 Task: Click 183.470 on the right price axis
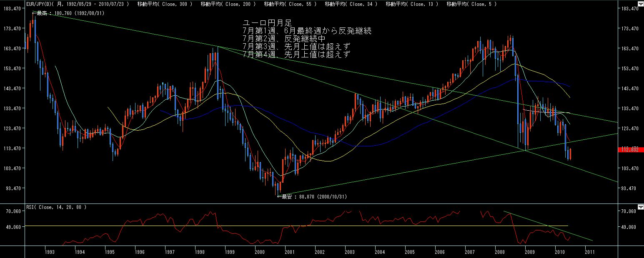point(630,9)
